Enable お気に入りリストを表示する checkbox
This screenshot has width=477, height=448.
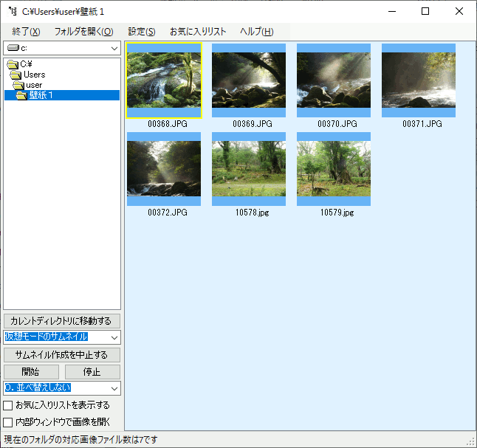click(8, 405)
